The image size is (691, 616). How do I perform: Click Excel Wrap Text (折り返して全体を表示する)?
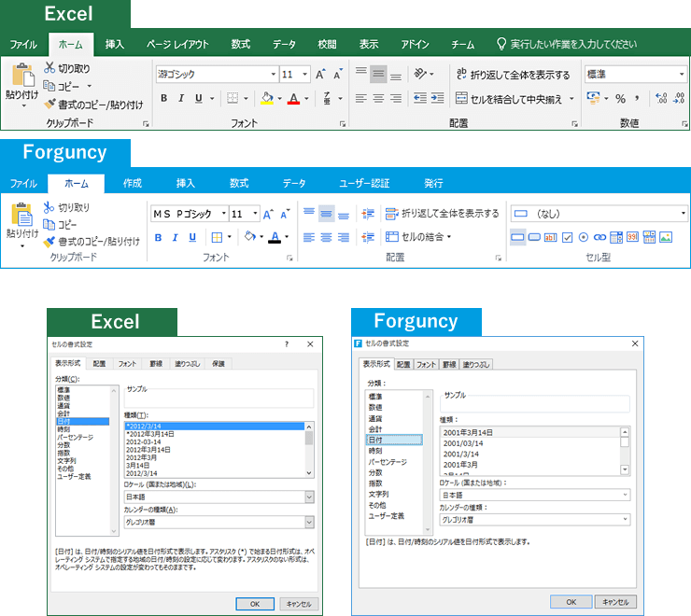(x=513, y=75)
